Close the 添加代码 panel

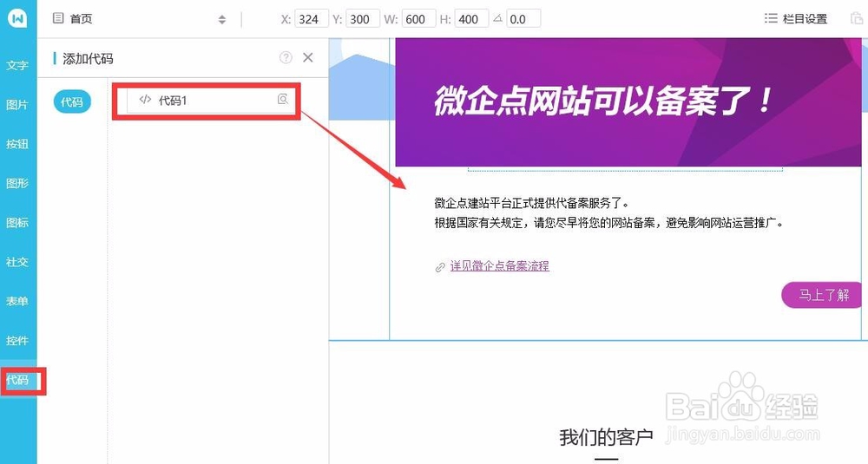click(x=308, y=57)
